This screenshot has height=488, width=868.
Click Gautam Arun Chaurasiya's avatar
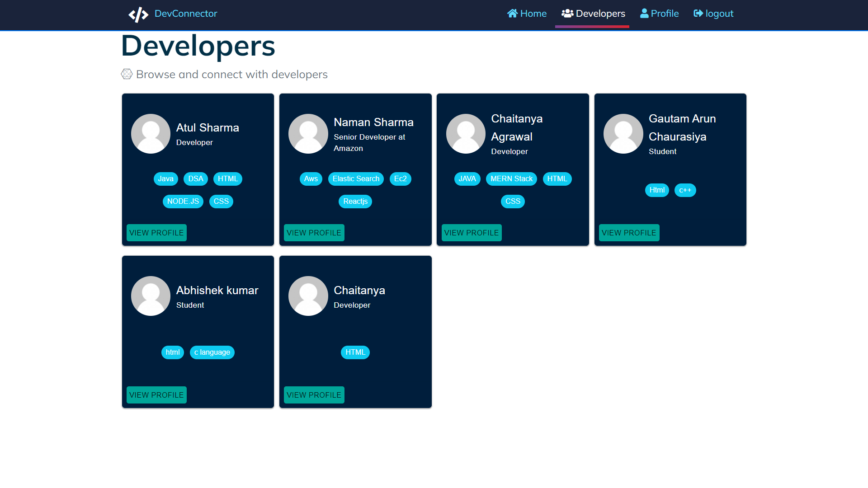[623, 134]
